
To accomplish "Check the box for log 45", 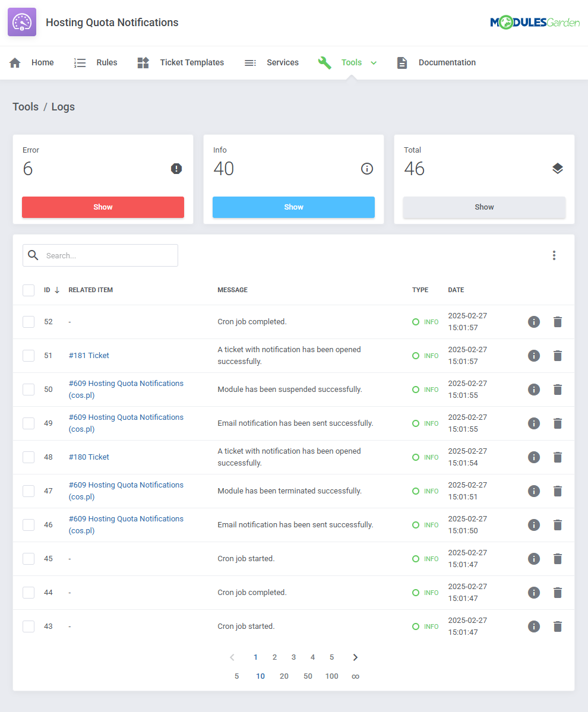I will tap(29, 559).
